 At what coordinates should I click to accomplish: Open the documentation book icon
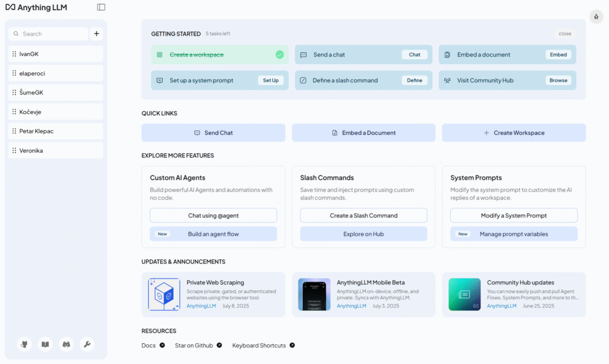(x=45, y=344)
